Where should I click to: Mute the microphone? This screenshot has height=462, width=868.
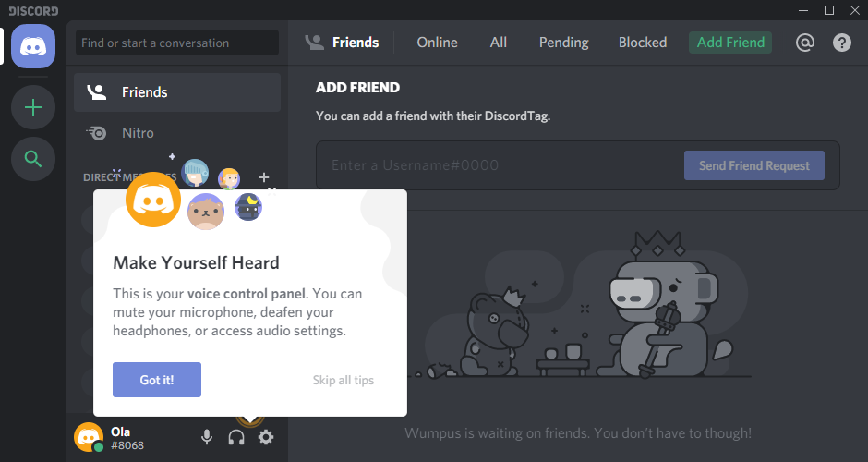[207, 437]
